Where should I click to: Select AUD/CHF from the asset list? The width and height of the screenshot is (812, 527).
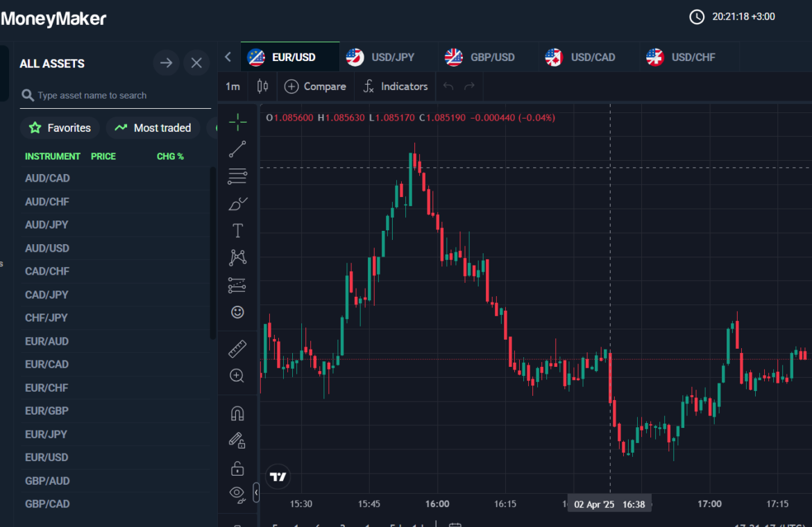(115, 202)
